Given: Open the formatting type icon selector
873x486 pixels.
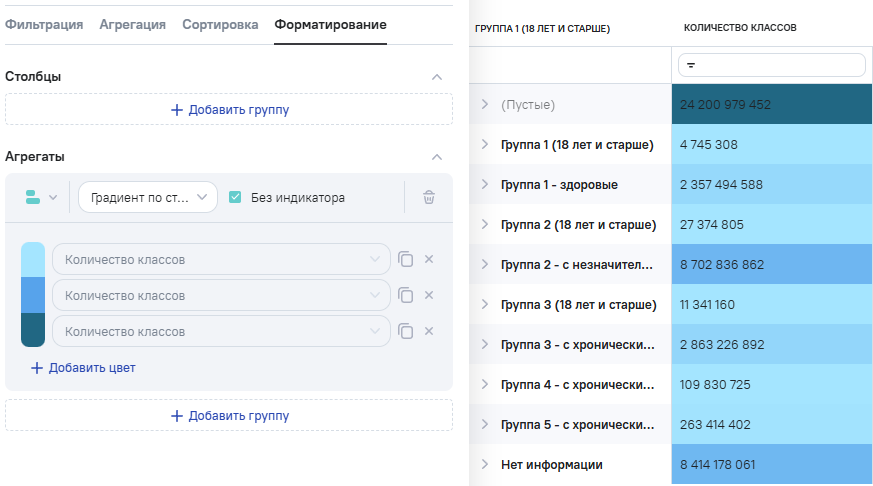Looking at the screenshot, I should (41, 198).
